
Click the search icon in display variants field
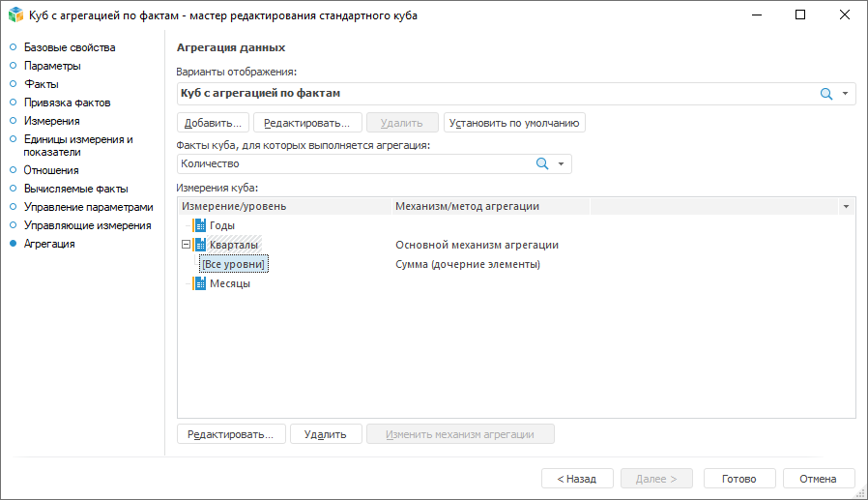pos(826,94)
